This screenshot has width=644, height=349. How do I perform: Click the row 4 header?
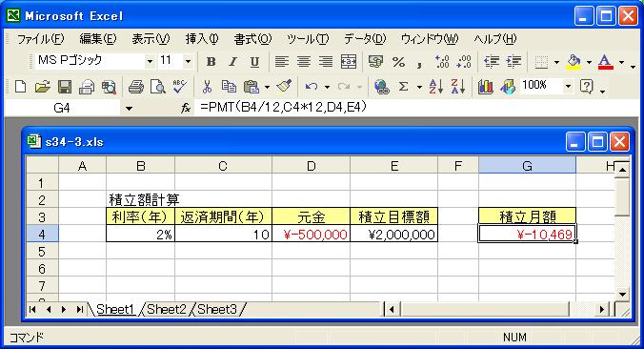(x=42, y=235)
